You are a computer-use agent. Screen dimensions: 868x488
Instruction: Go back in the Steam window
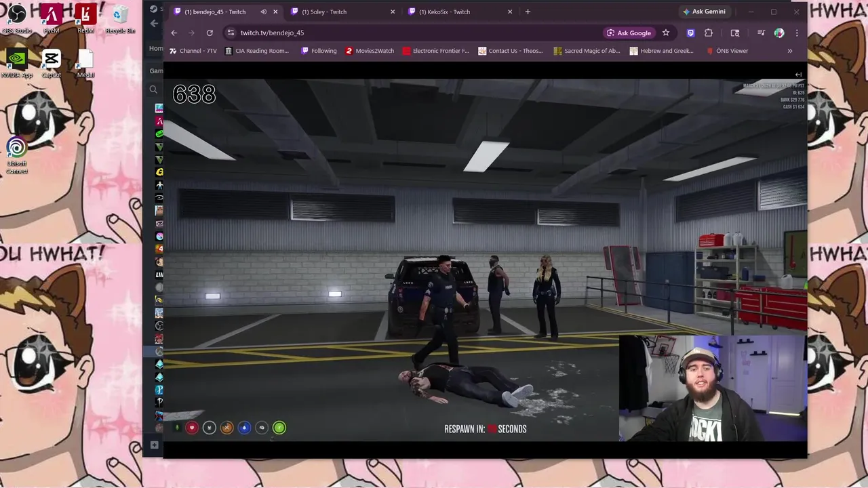click(x=154, y=23)
